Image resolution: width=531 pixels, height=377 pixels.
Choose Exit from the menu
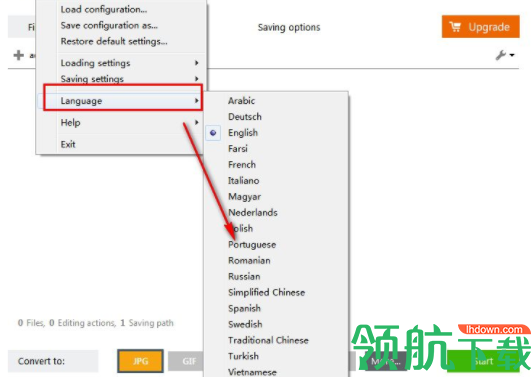pos(121,144)
